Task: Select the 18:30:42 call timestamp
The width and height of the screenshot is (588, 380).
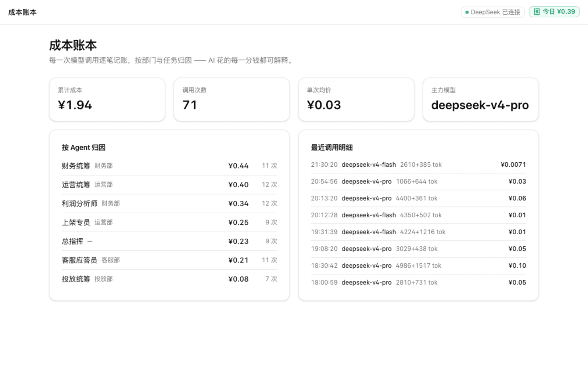Action: click(x=324, y=266)
